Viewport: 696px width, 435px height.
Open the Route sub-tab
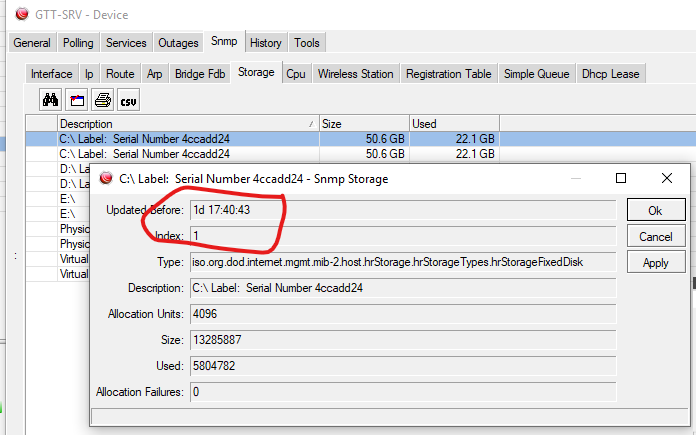point(120,74)
